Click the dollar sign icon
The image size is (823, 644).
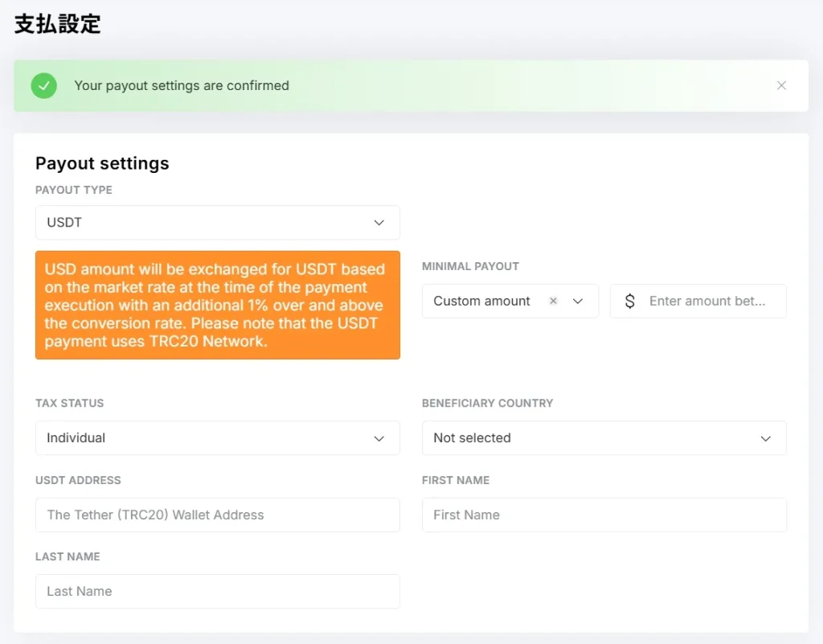(629, 301)
